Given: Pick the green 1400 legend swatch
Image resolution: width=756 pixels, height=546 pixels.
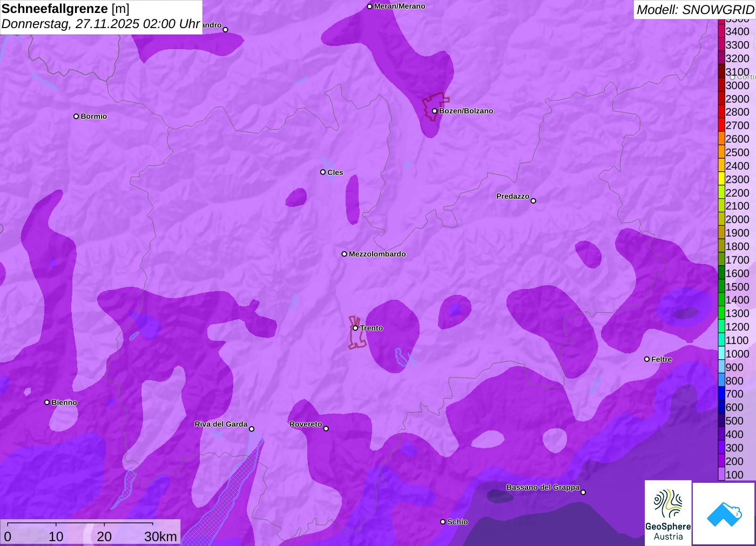Looking at the screenshot, I should (721, 300).
